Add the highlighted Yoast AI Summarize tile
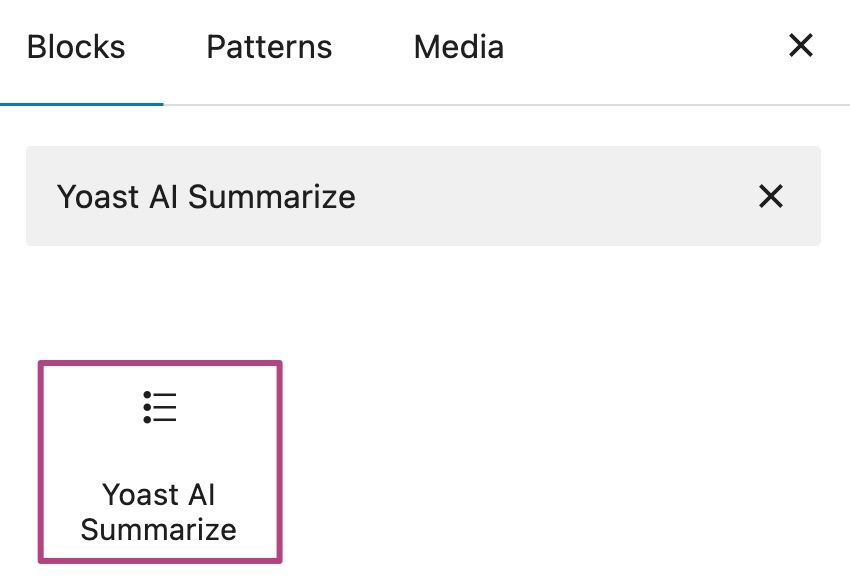The width and height of the screenshot is (850, 578). pyautogui.click(x=160, y=461)
